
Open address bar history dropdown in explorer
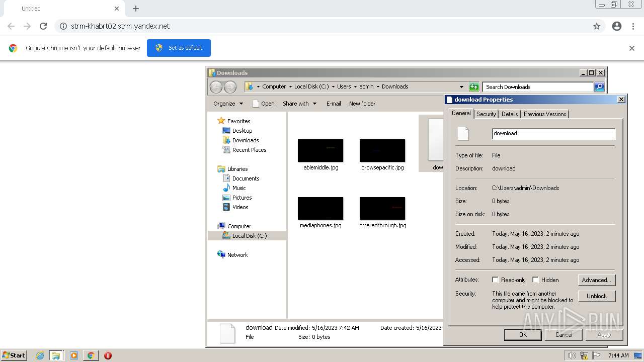click(x=461, y=87)
